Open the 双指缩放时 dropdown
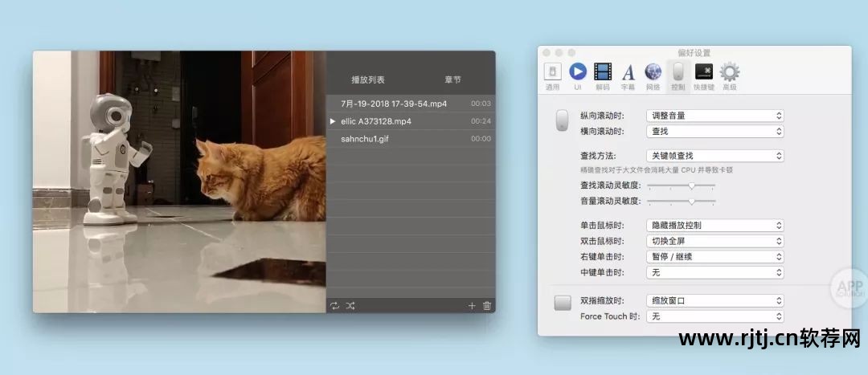The width and height of the screenshot is (868, 375). 715,301
